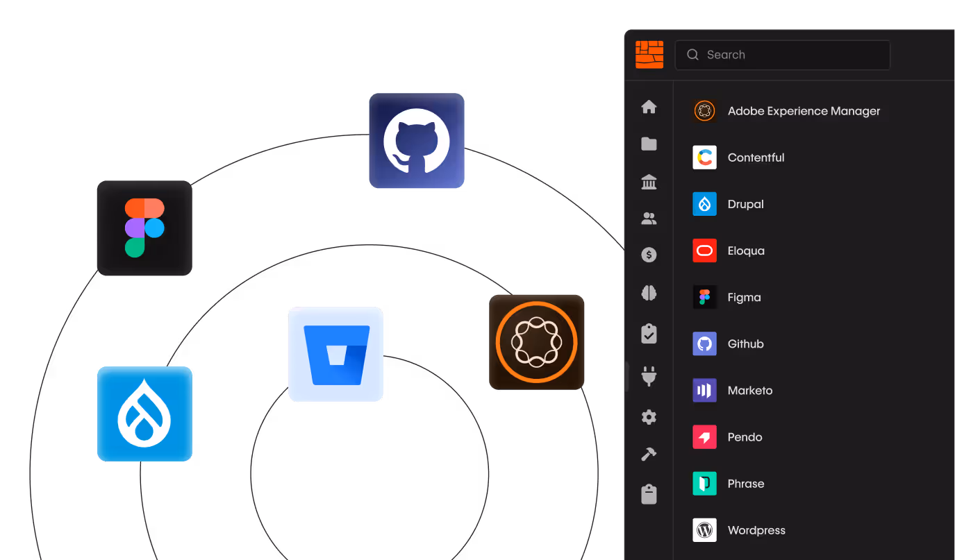Screen dimensions: 955x560
Task: Select the Marketo label
Action: point(750,390)
